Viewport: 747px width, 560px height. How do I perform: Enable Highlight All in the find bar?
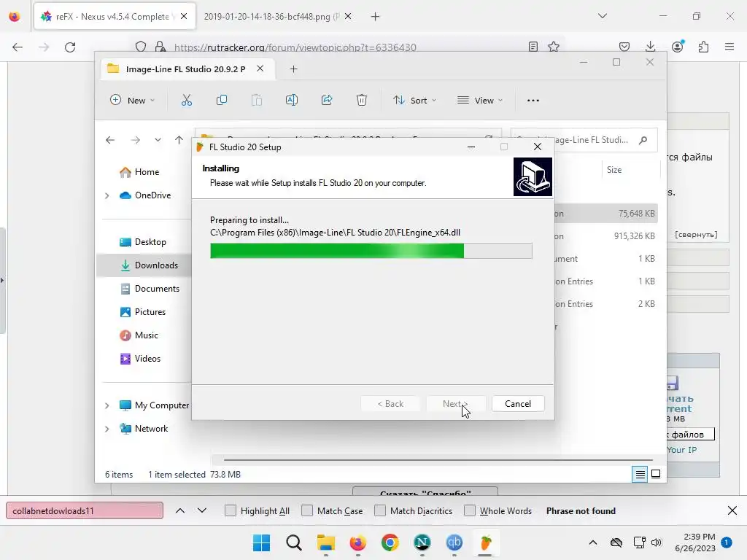click(230, 510)
